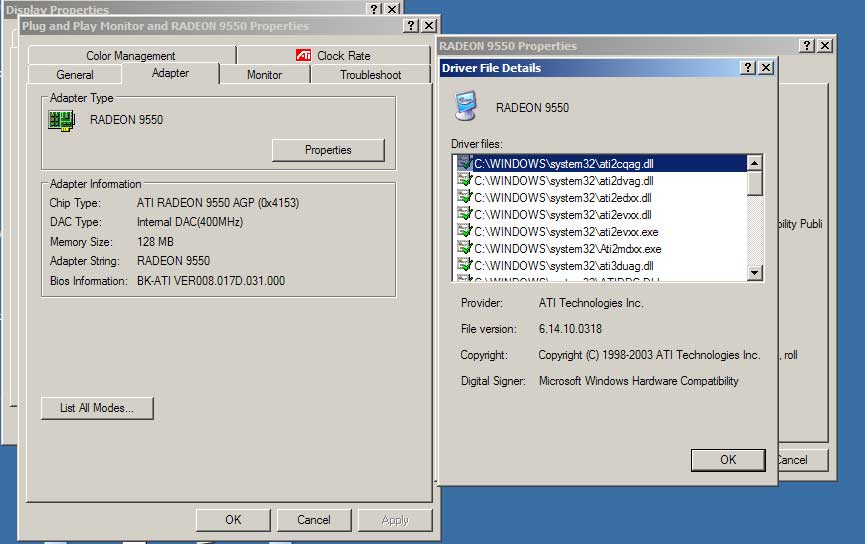The image size is (865, 544).
Task: Click the file icon next to ati2edxx.dll
Action: [x=464, y=197]
